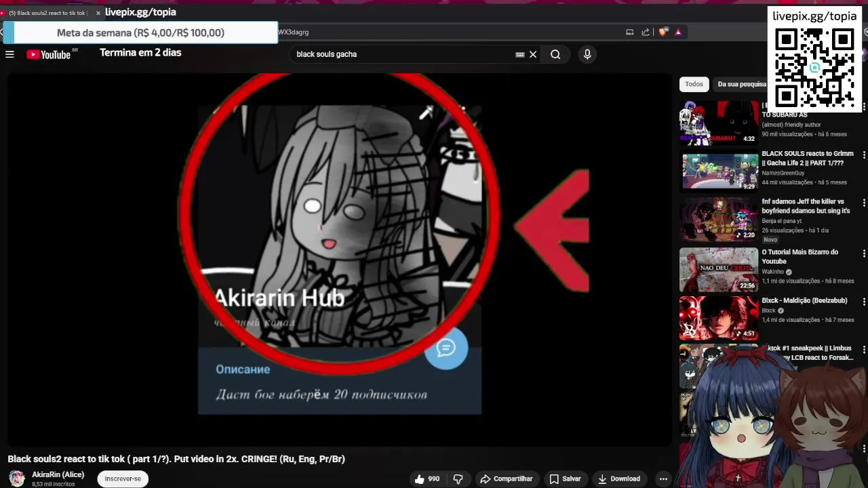
Task: Click the 9:29 Gacha Life thumbnail
Action: point(719,171)
